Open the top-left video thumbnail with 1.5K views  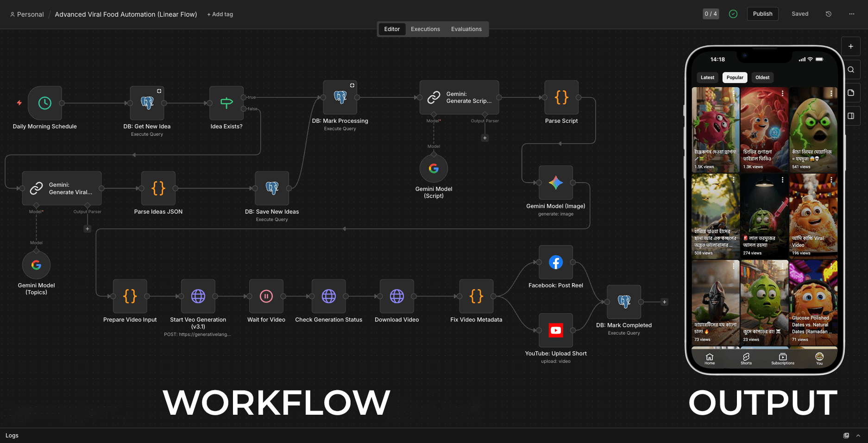point(715,130)
